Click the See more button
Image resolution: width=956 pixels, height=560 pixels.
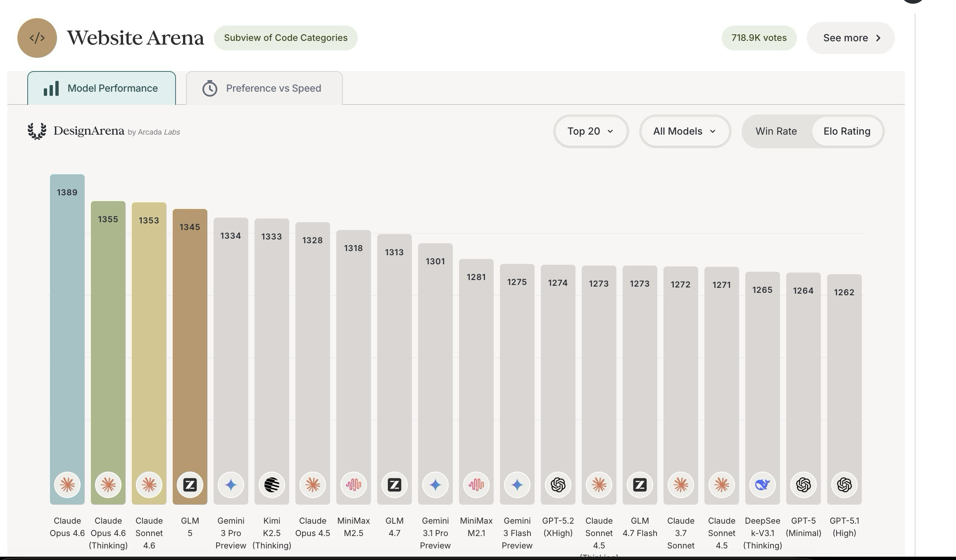850,38
